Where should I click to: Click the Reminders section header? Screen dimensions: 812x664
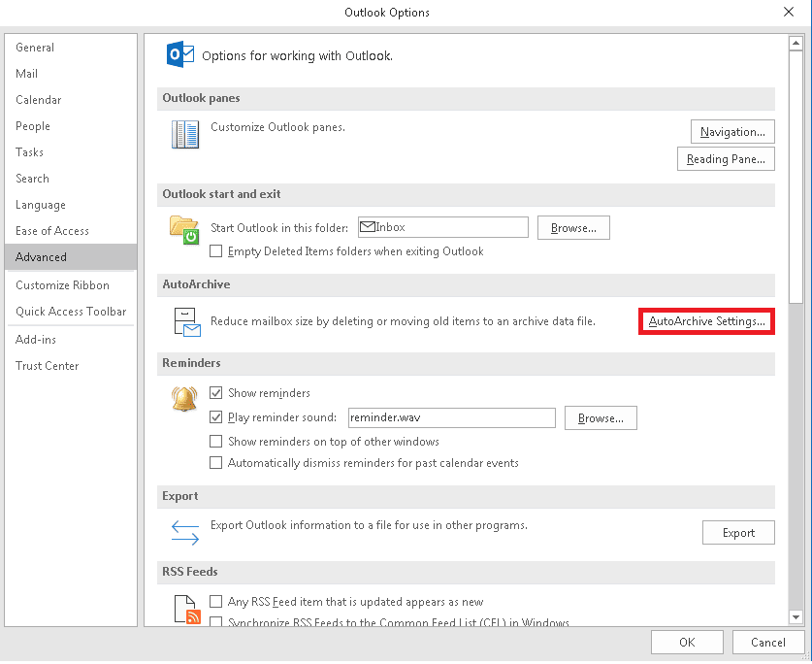coord(466,363)
